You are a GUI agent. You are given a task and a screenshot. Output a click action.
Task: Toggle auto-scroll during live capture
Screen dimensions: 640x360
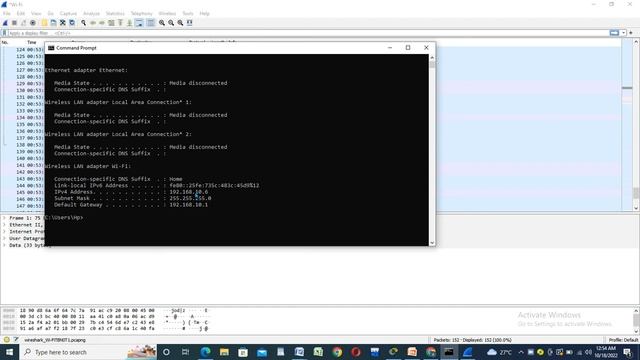(139, 23)
